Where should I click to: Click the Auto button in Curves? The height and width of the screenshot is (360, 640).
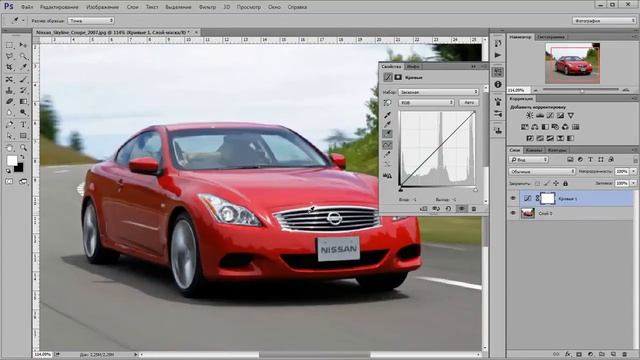(469, 103)
